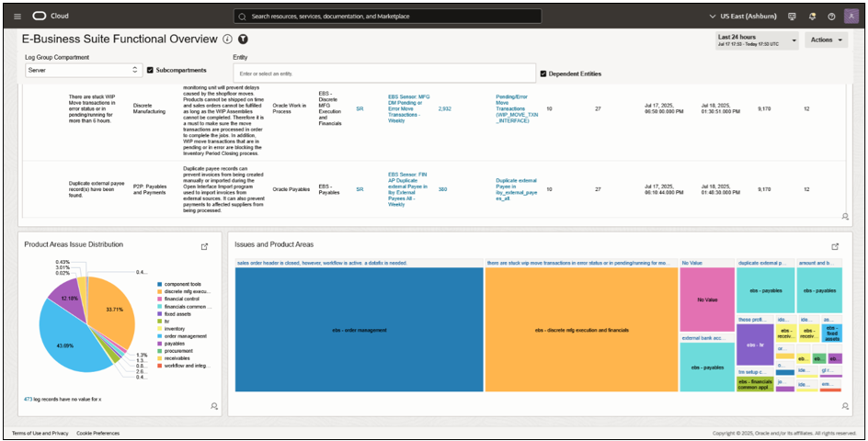Open the Cloud Shell developer tools icon
Viewport: 868px width, 441px height.
tap(793, 16)
